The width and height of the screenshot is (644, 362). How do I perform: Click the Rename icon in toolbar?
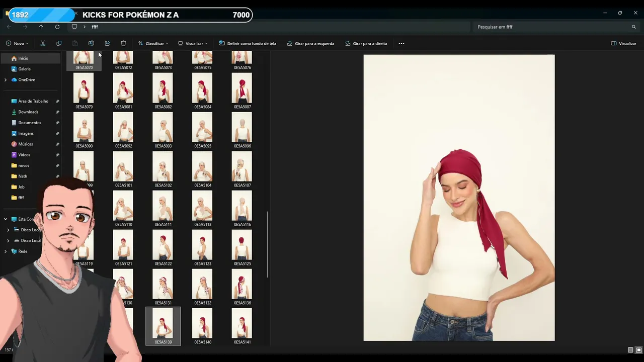click(91, 43)
